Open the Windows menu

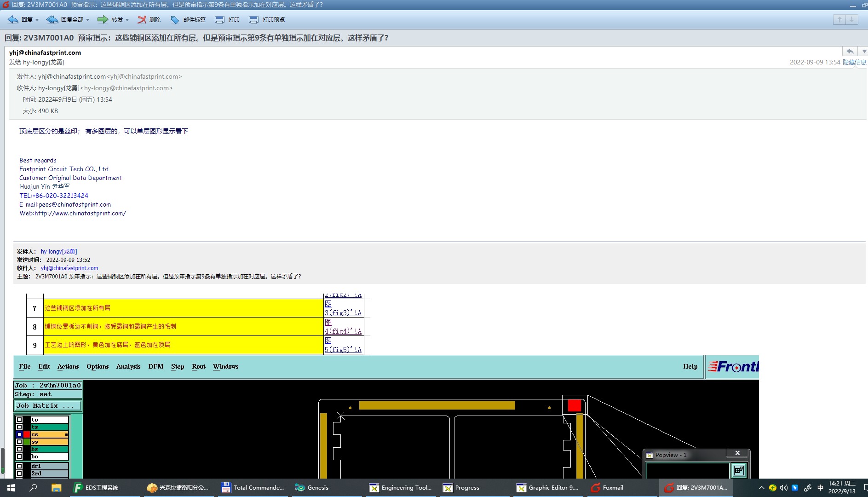pyautogui.click(x=225, y=366)
